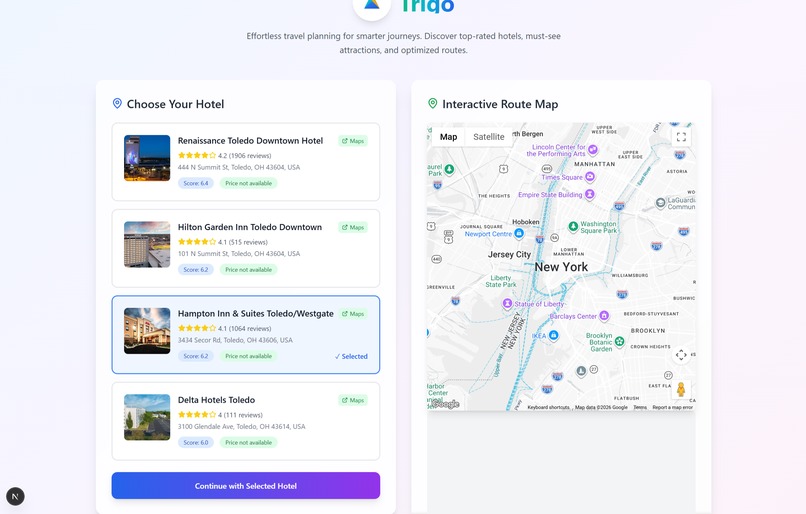This screenshot has height=514, width=806.
Task: Click the Empire State Building map marker
Action: coord(590,194)
